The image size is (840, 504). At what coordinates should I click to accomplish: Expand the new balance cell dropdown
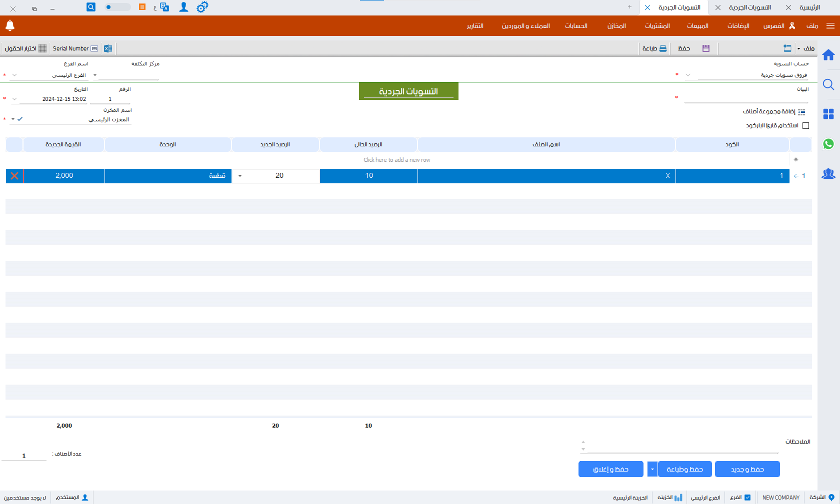240,176
